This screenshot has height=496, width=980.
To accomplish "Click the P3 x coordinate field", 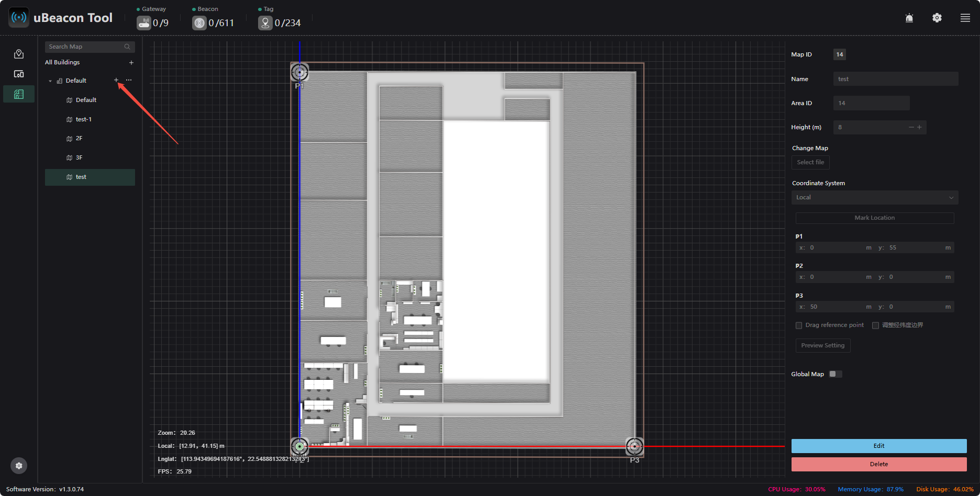I will [836, 307].
